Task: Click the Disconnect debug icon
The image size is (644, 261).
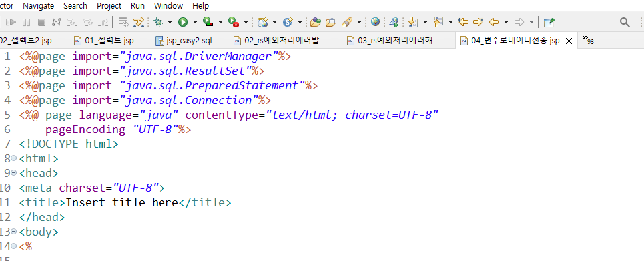Action: pyautogui.click(x=57, y=22)
